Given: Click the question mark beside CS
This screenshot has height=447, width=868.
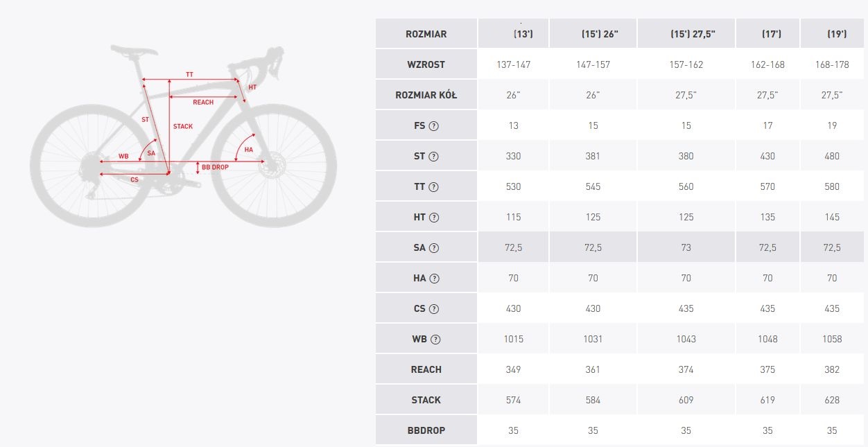Looking at the screenshot, I should coord(434,309).
